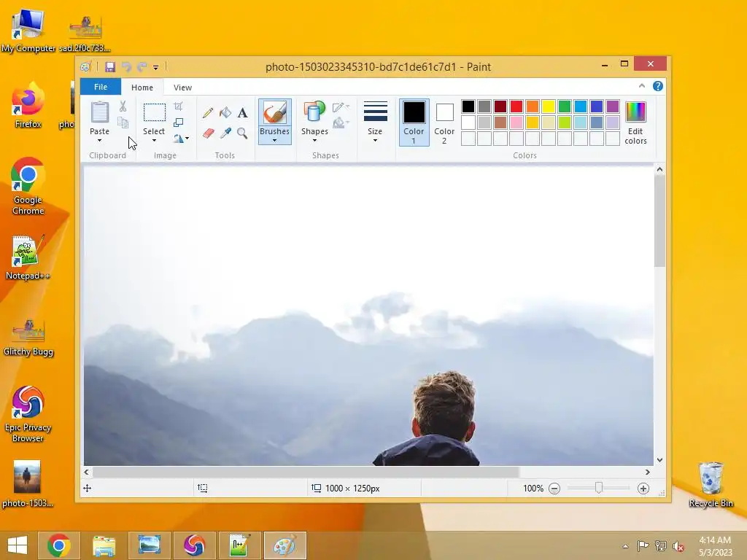Open the File menu tab
Viewport: 747px width, 560px height.
(101, 87)
